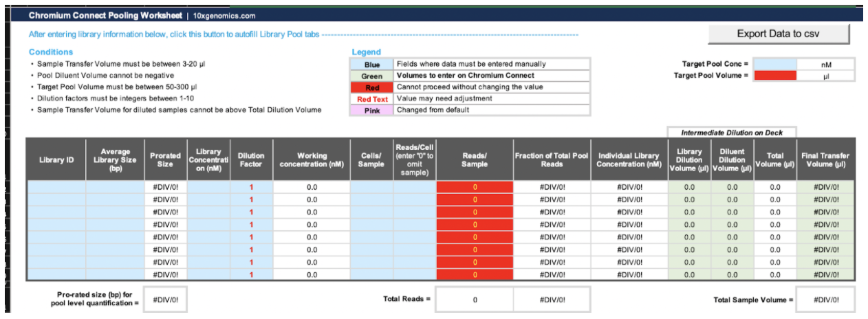Click the µl unit cell beside Target Pool Volume

point(826,76)
